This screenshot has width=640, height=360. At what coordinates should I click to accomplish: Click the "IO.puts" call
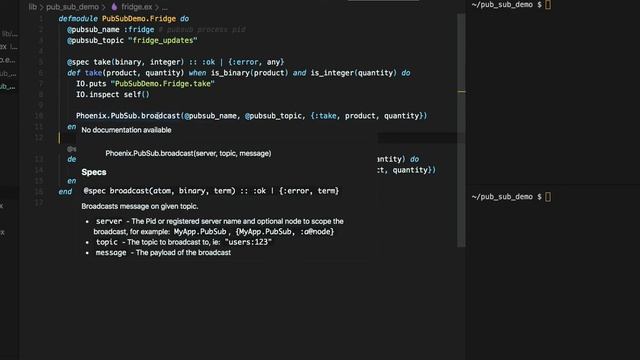(91, 84)
